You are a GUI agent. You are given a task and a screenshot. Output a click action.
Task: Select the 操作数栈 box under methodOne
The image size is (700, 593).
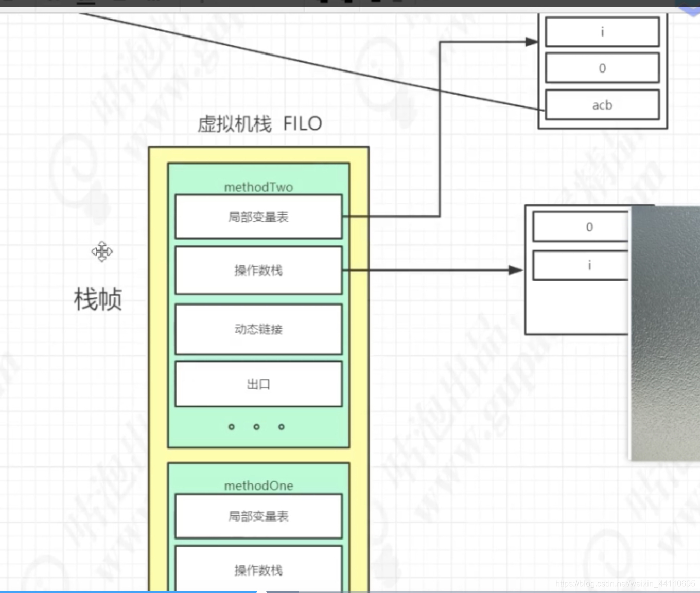point(258,569)
